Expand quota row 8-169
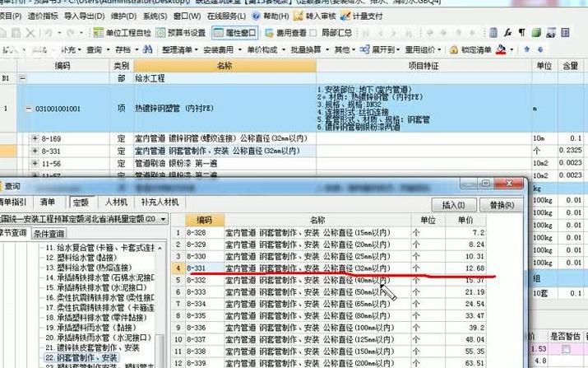Image resolution: width=588 pixels, height=368 pixels. pyautogui.click(x=35, y=138)
